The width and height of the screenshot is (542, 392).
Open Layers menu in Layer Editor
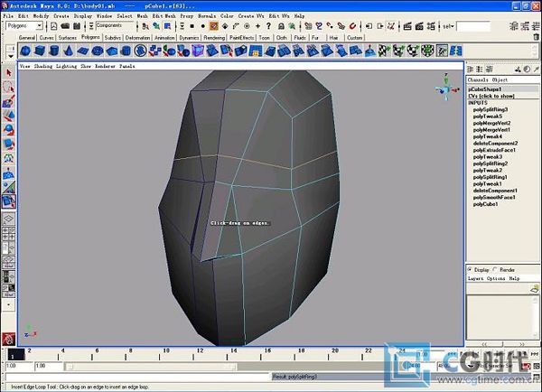(475, 278)
